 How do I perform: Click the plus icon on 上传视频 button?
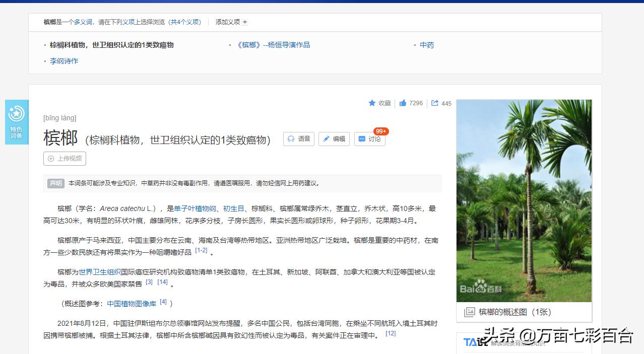coord(51,158)
